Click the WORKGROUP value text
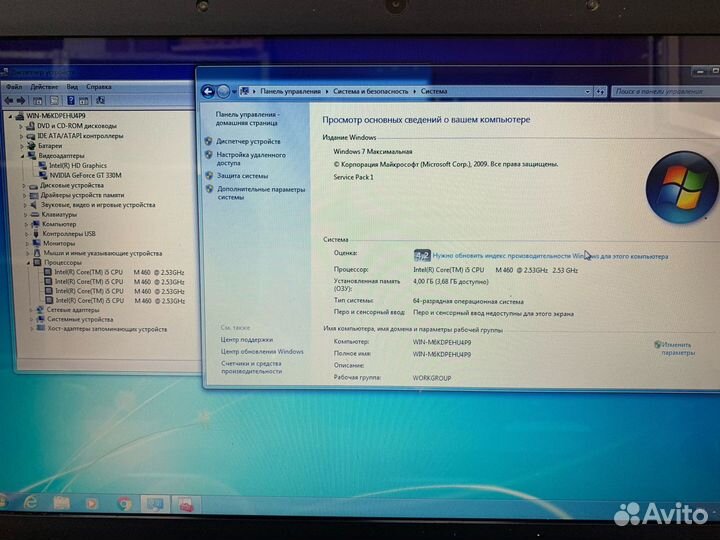 432,378
